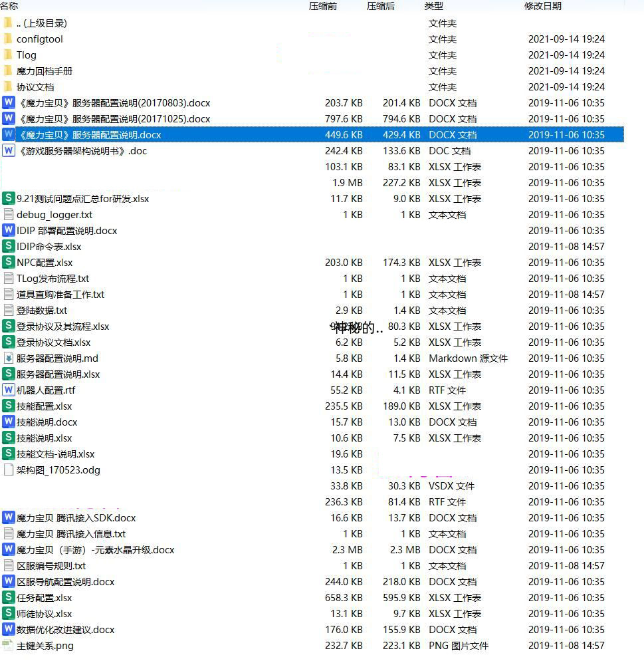The image size is (644, 669).
Task: Click spreadsheet icon of 师徒协议.xlsx
Action: pyautogui.click(x=8, y=613)
